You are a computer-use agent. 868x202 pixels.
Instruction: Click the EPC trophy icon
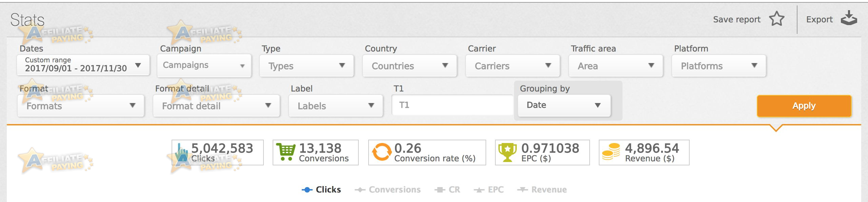507,152
